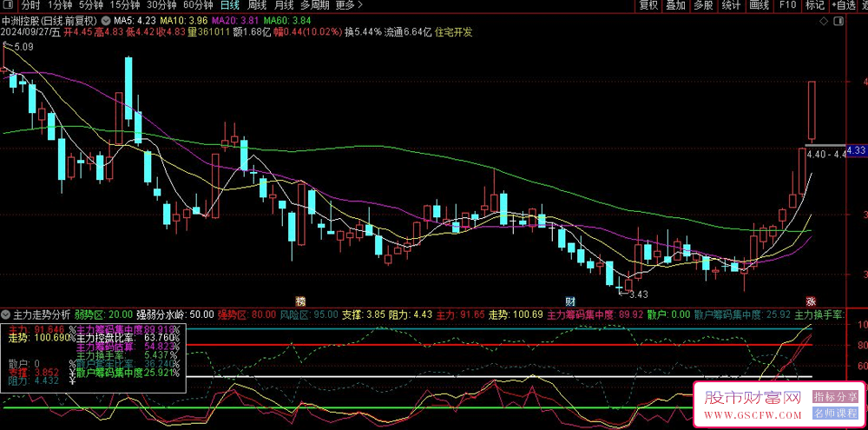Open the 主力走势分析 indicator dropdown
The image size is (868, 430).
coord(7,314)
